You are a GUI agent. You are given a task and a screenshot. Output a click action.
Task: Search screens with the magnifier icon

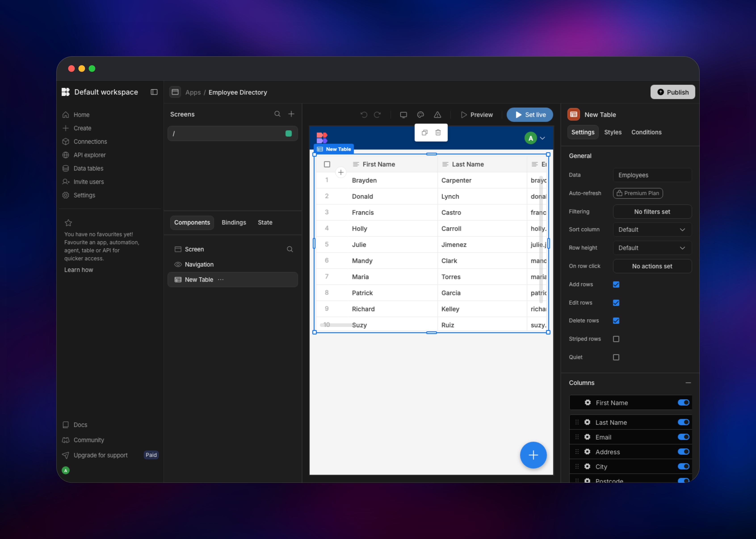point(277,114)
